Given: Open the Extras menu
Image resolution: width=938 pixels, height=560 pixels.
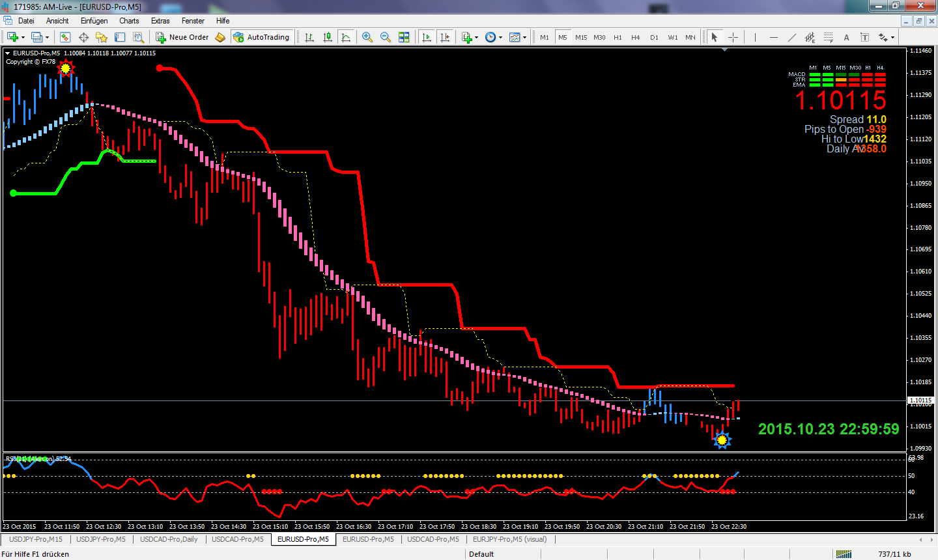Looking at the screenshot, I should point(160,21).
